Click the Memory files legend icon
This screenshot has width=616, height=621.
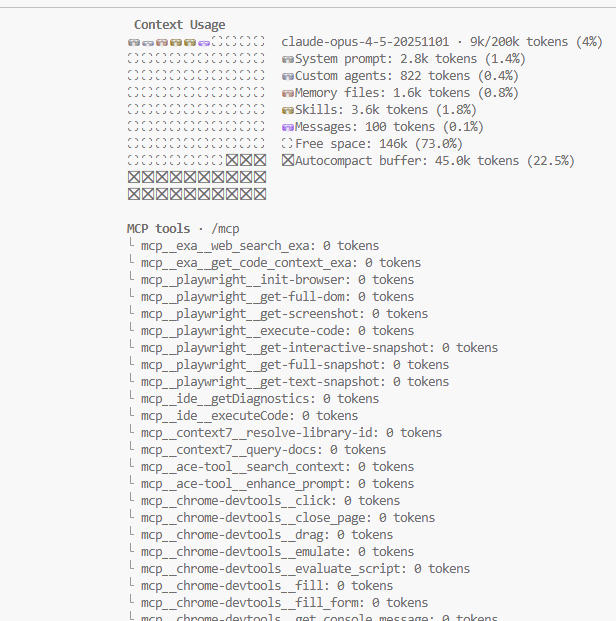click(x=288, y=93)
